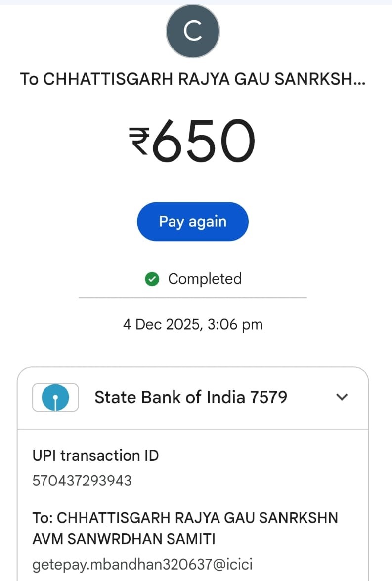Click the AVM SANWRDHAN SAMITI text line
Viewport: 392px width, 581px height.
(124, 539)
